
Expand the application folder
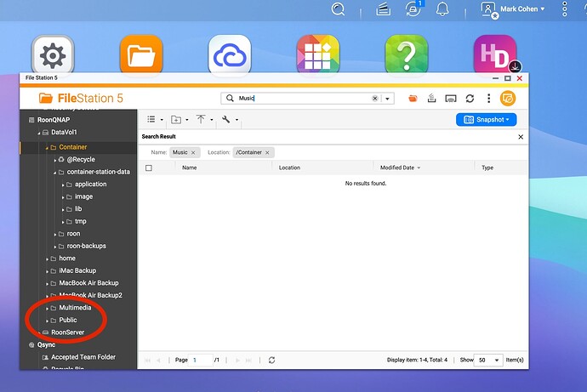point(63,185)
